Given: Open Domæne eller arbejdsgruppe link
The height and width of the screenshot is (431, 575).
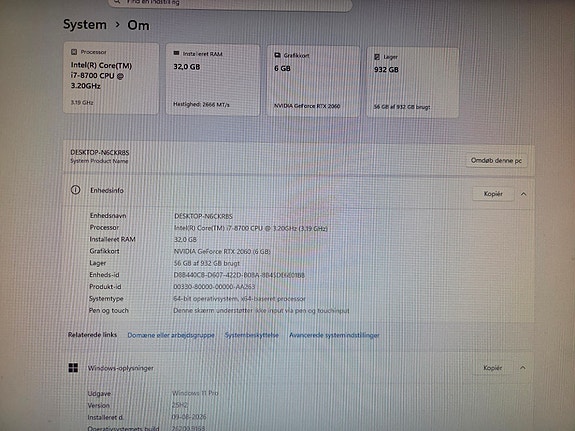Looking at the screenshot, I should [x=171, y=335].
